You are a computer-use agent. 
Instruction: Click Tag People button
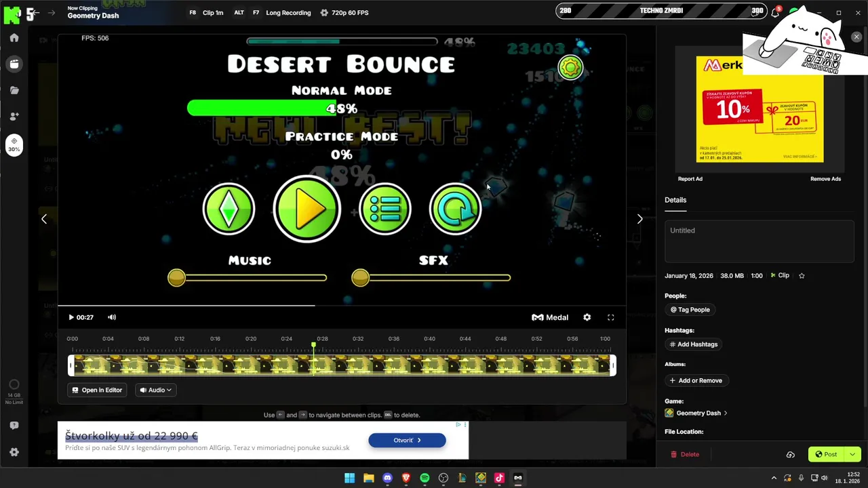(x=690, y=310)
